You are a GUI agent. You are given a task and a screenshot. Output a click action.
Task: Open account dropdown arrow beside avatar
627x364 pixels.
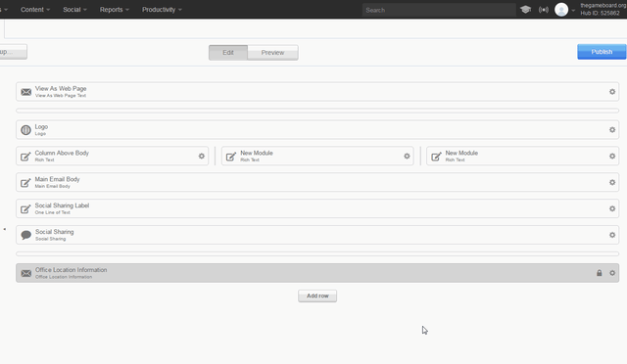click(x=573, y=11)
